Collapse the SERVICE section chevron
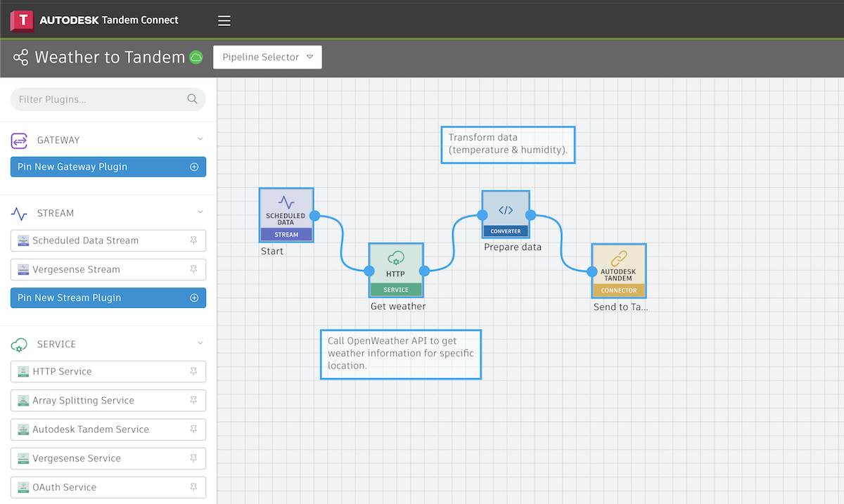 (200, 344)
